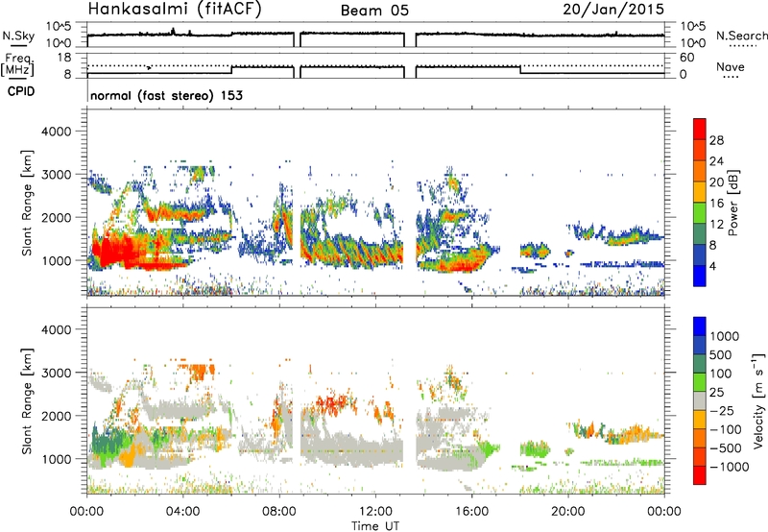Click the '12:00' time tick label

click(x=375, y=512)
